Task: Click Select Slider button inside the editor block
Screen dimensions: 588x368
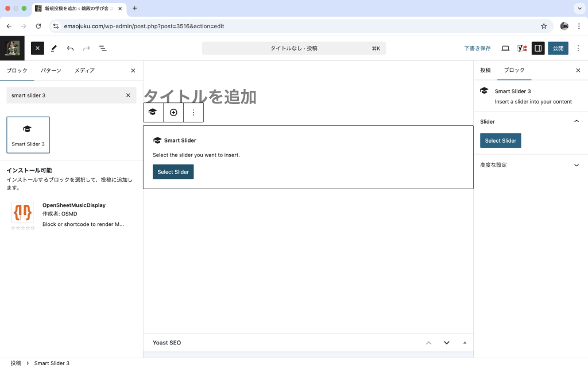Action: 173,171
